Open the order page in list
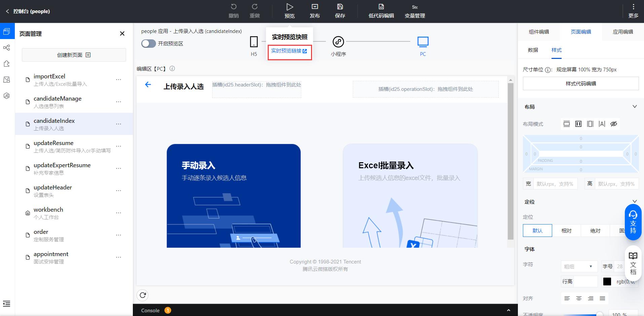Screen dimensions: 644x316 (x=74, y=235)
